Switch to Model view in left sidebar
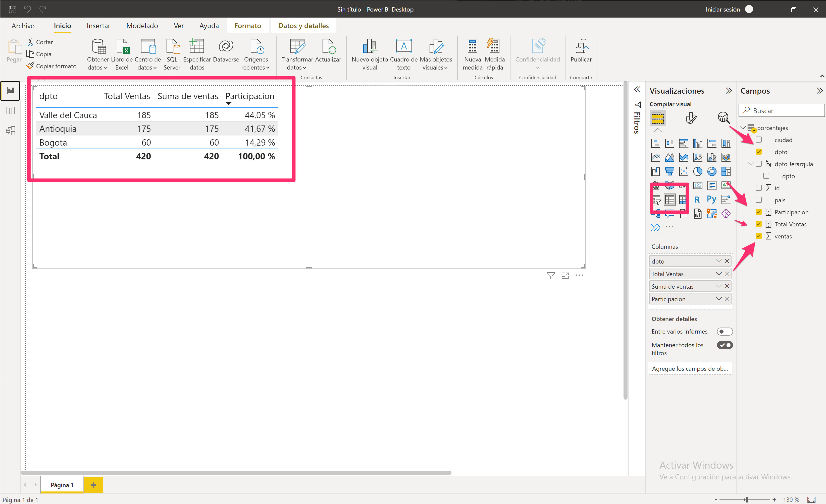 click(10, 131)
